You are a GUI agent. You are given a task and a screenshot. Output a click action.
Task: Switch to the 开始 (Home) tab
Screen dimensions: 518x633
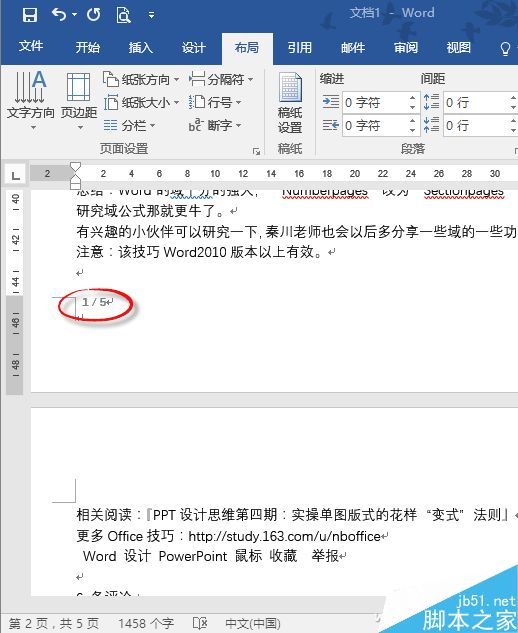pyautogui.click(x=87, y=48)
